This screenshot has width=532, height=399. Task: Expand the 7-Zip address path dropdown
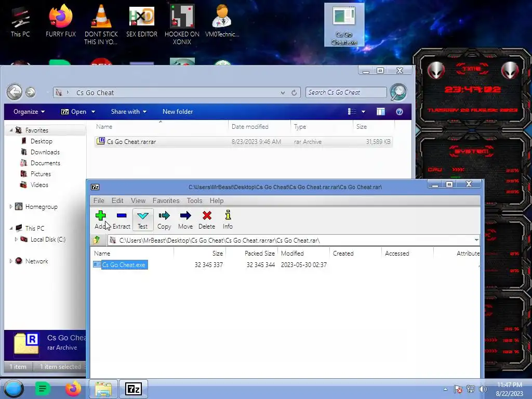[x=476, y=240]
